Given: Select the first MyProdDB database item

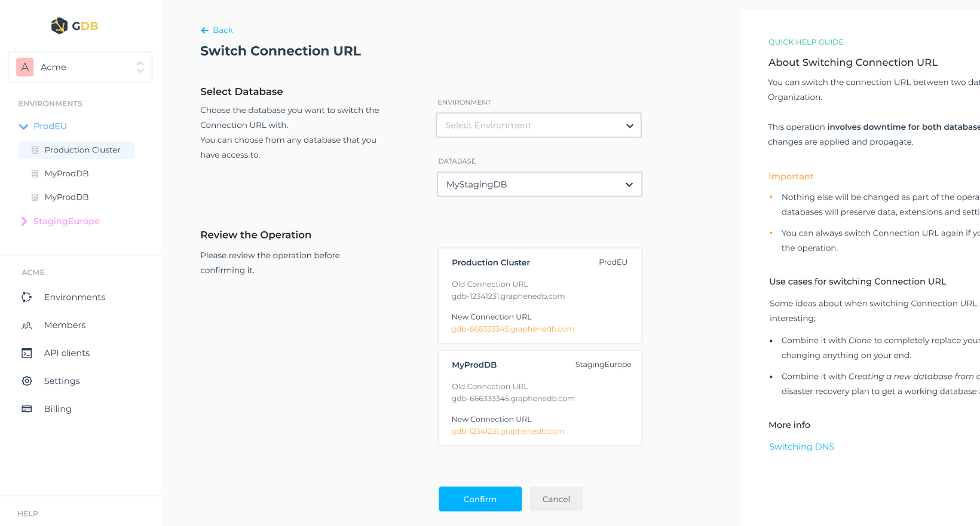Looking at the screenshot, I should point(66,173).
